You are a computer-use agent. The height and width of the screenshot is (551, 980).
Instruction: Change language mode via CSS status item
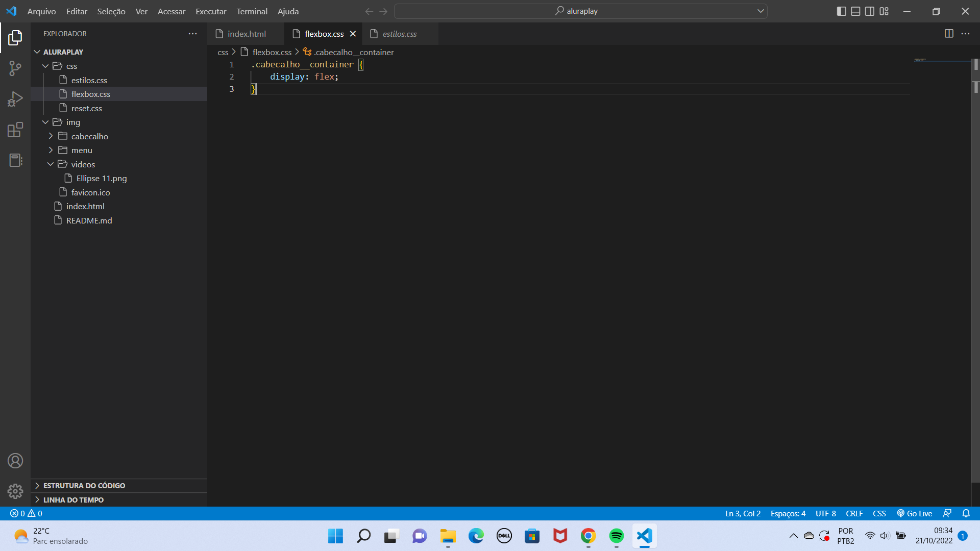(879, 513)
